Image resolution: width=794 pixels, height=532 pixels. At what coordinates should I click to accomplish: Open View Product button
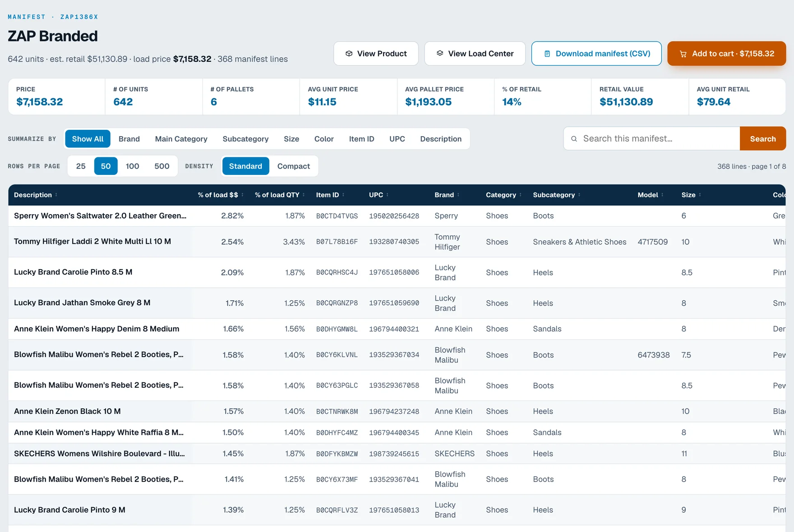click(376, 54)
